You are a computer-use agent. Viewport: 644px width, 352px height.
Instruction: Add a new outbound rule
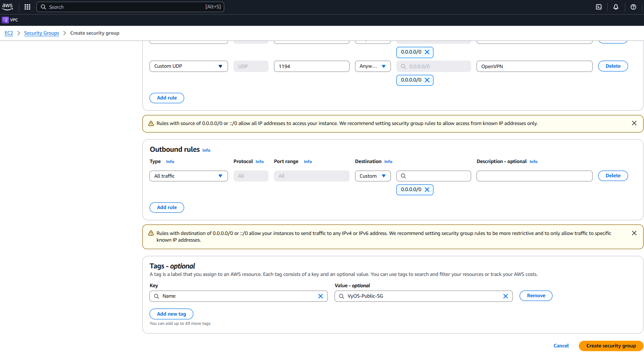coord(167,207)
